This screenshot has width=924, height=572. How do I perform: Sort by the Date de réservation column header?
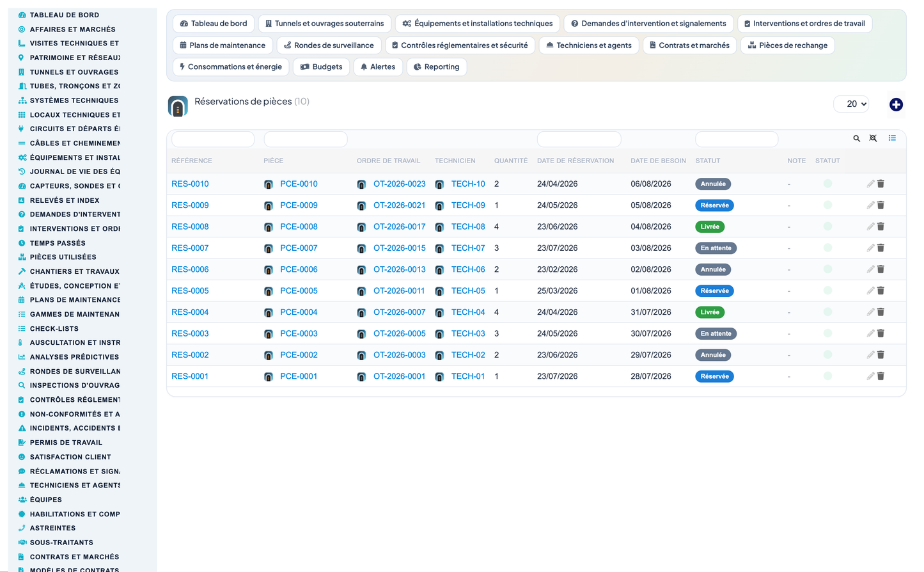click(576, 161)
